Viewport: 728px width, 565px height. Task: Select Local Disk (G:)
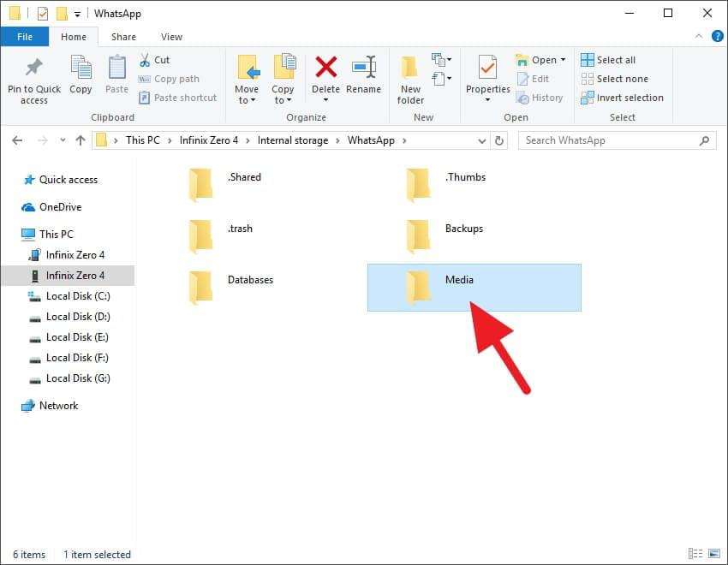(69, 378)
